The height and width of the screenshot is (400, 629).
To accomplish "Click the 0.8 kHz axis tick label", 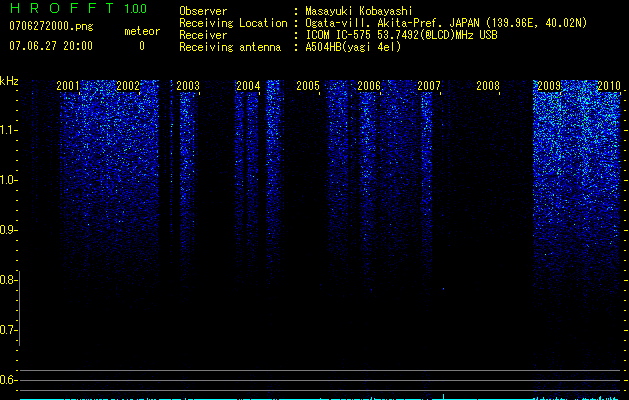I will click(x=8, y=280).
